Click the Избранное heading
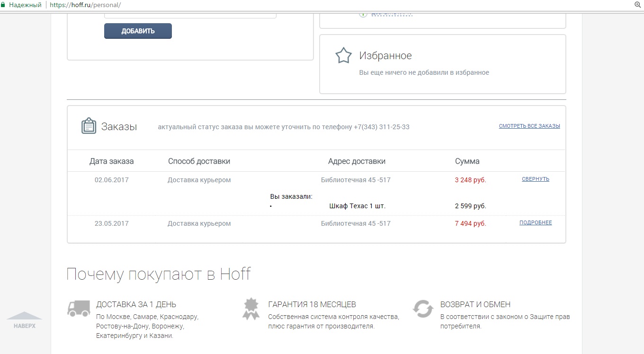The image size is (644, 354). point(385,56)
